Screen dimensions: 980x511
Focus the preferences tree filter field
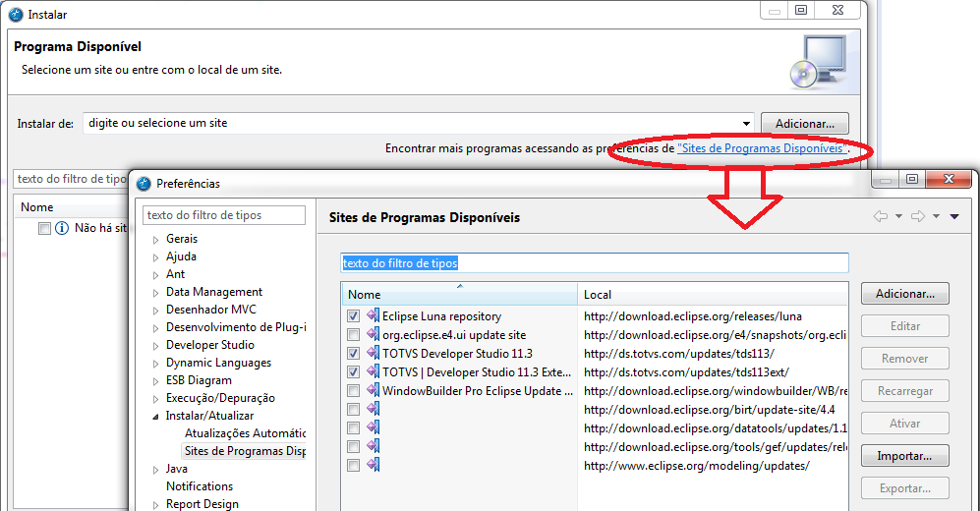coord(224,215)
